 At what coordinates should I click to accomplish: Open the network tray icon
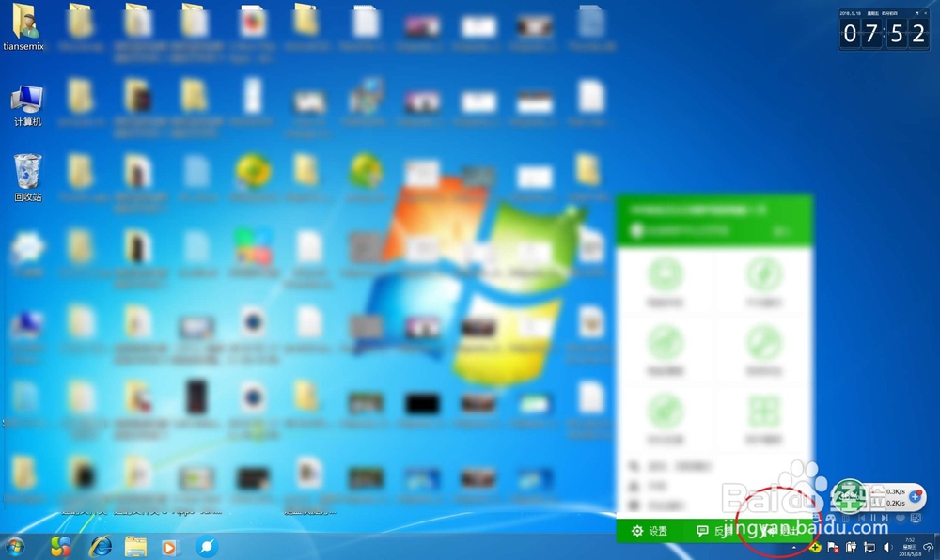point(869,548)
